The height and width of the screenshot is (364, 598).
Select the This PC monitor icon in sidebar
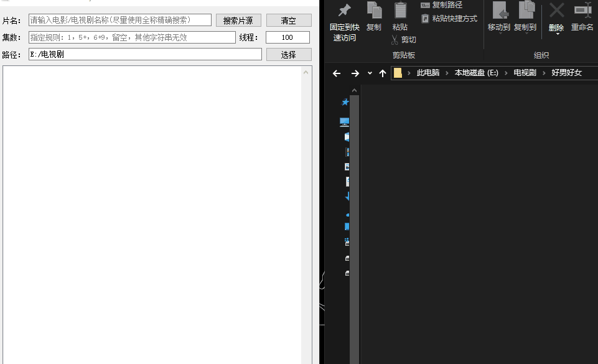(x=345, y=122)
